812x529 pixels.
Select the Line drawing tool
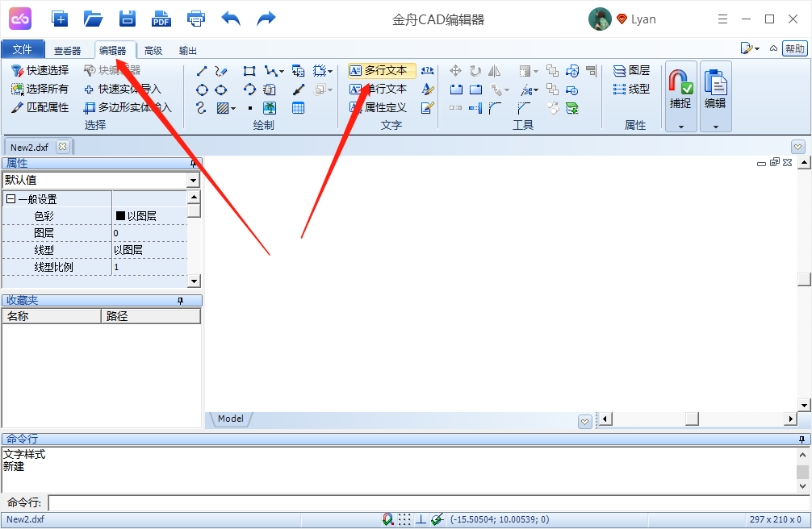[202, 71]
